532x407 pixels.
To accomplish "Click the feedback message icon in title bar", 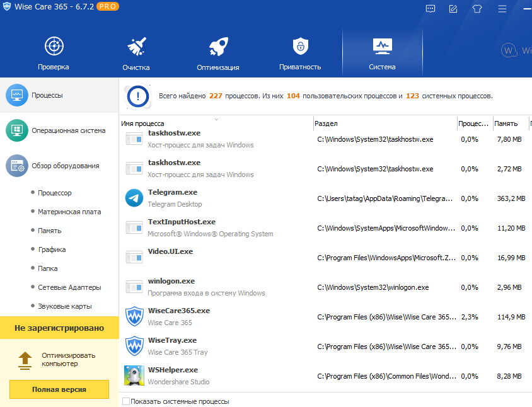I will coord(431,8).
